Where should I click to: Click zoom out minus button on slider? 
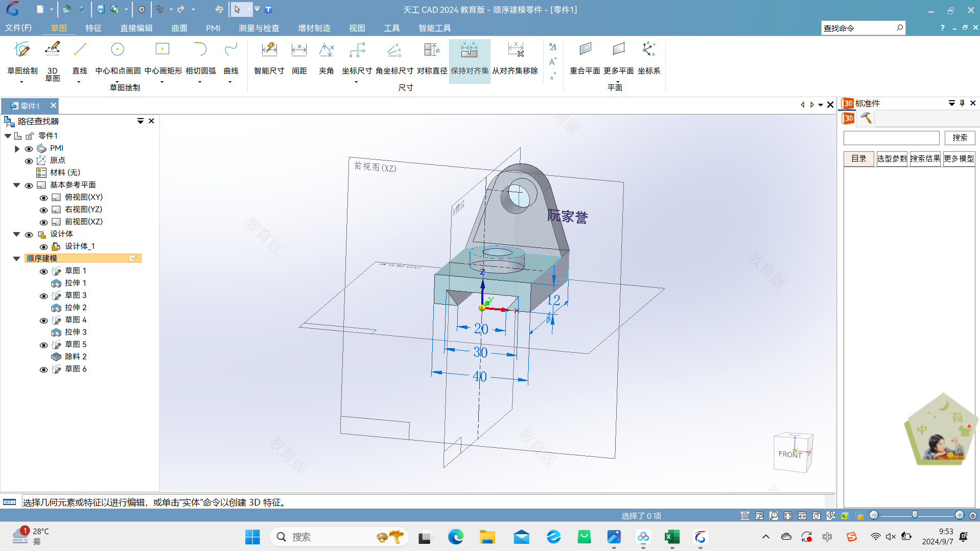(x=874, y=515)
